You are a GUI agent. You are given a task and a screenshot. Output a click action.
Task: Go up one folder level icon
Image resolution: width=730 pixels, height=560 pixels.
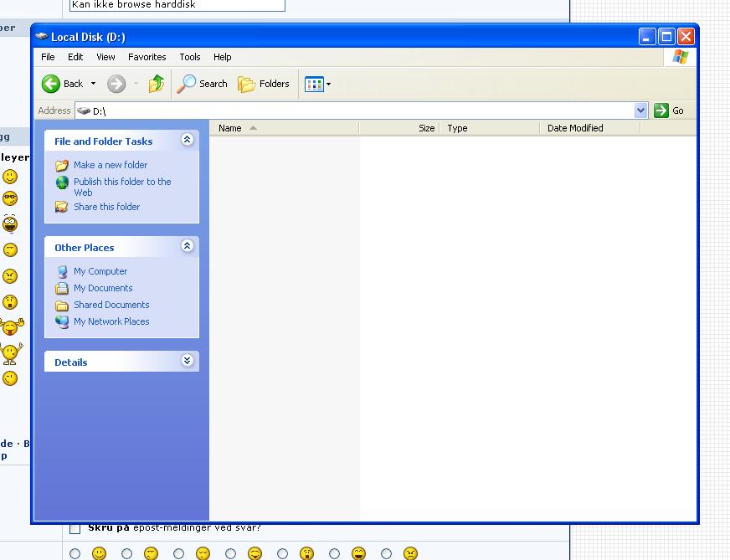157,84
